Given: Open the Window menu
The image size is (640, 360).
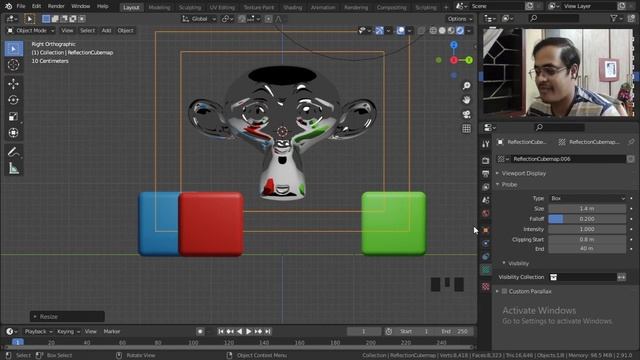Looking at the screenshot, I should tap(80, 6).
